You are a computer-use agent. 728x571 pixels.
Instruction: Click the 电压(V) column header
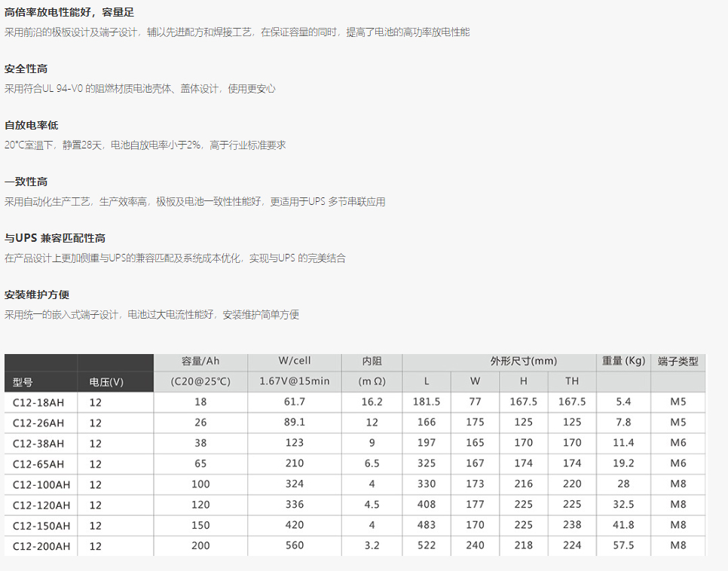(x=106, y=382)
